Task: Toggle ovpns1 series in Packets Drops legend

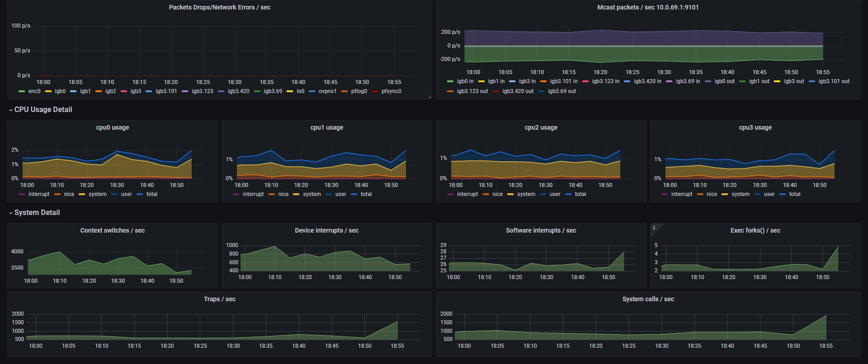Action: tap(328, 91)
